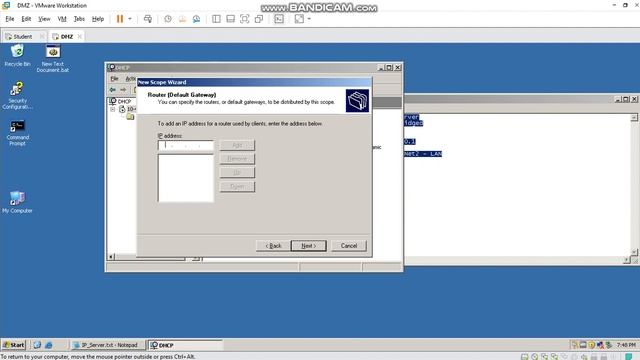
Task: Open File menu in DHCP console
Action: [x=115, y=78]
